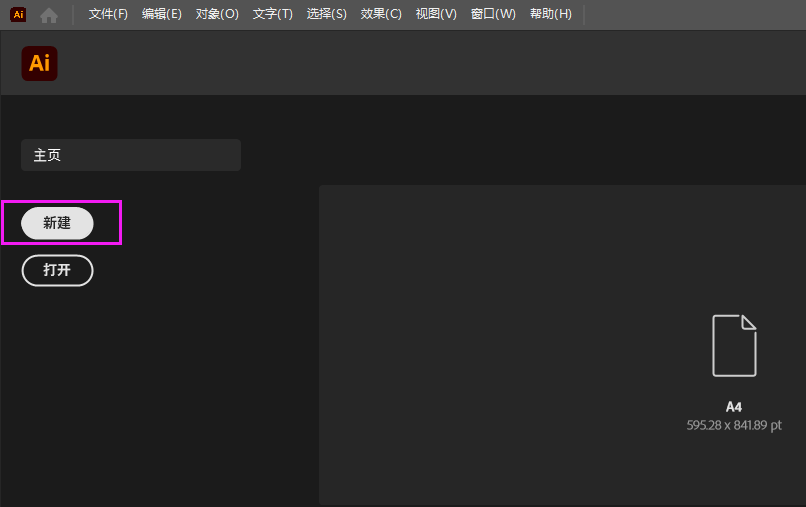806x507 pixels.
Task: Open the 选择(S) menu
Action: click(326, 14)
